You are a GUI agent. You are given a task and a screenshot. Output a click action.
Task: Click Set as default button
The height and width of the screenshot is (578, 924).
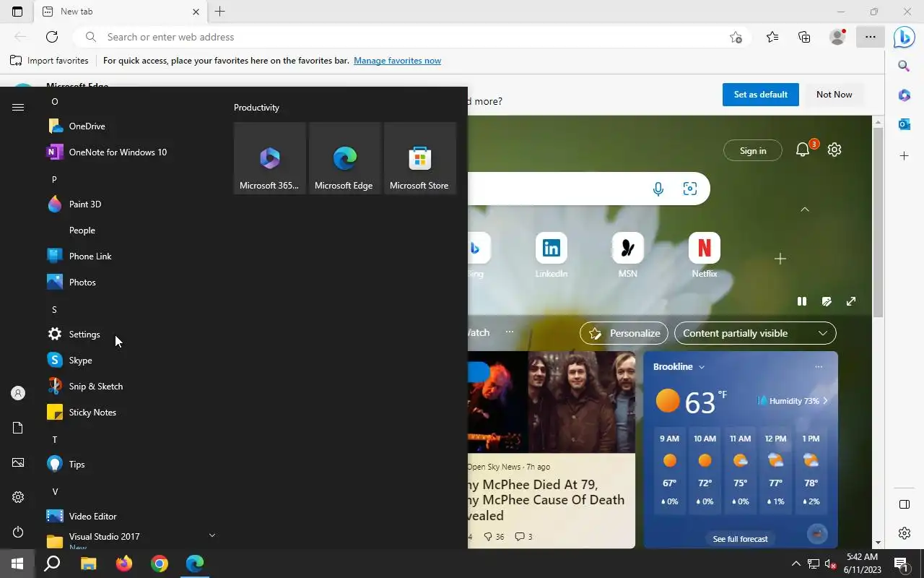click(x=760, y=95)
